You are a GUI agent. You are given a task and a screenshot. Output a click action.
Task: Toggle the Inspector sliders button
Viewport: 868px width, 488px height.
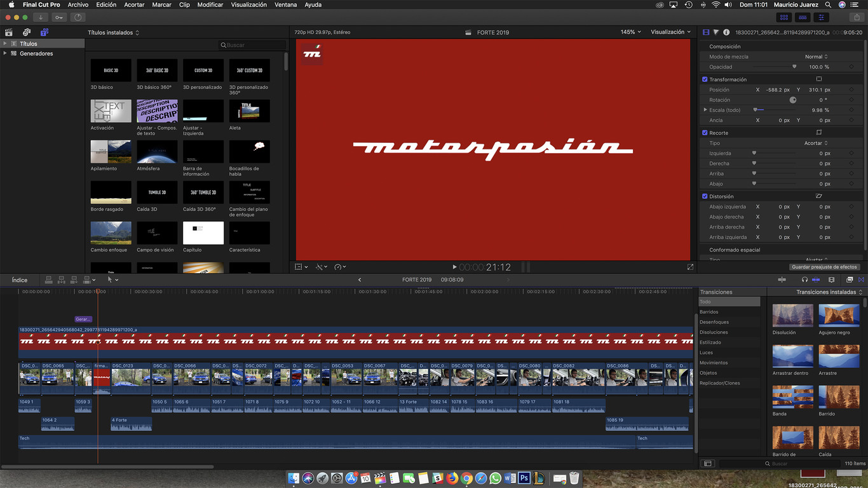821,17
